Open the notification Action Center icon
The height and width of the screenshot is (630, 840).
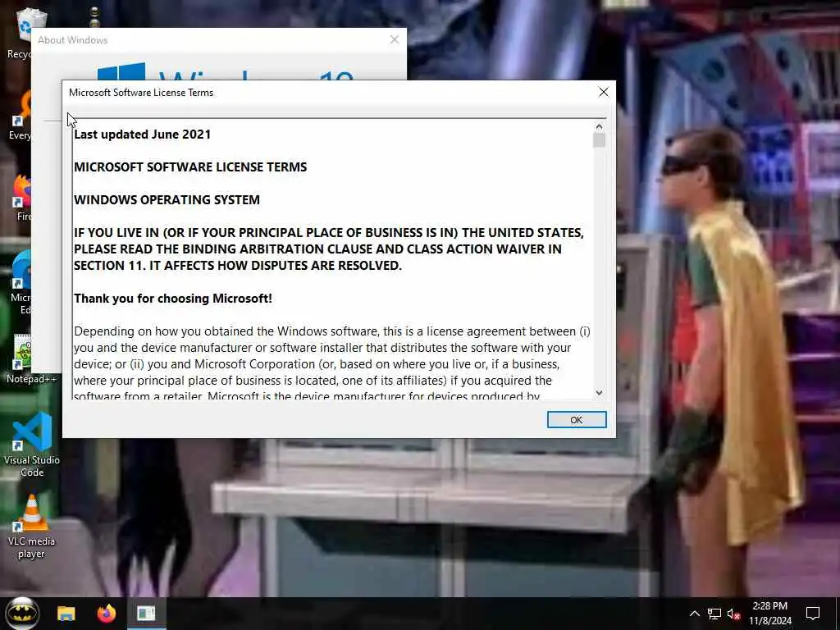pos(813,614)
